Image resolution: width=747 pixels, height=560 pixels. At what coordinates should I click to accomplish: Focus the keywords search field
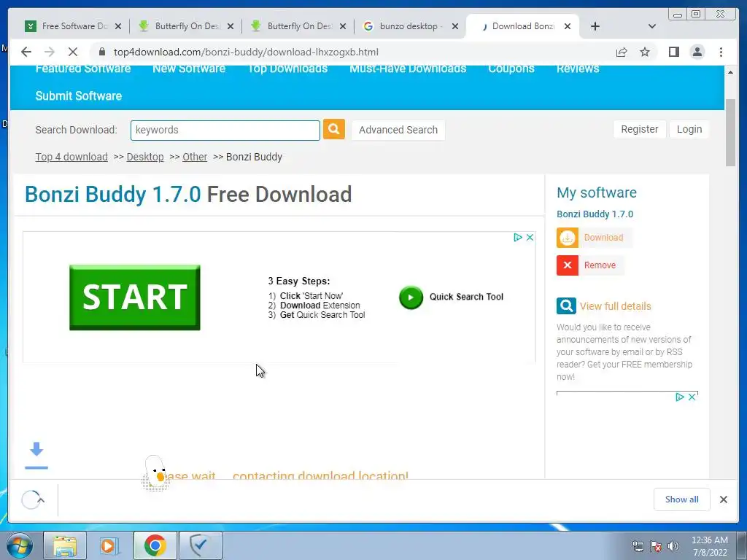click(x=225, y=130)
